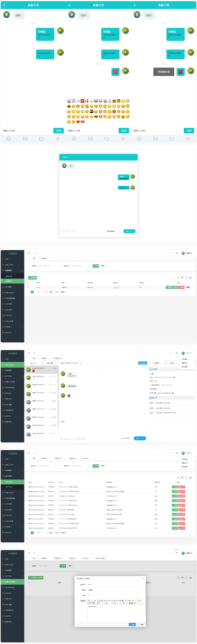Close the knowledge base dialog
Image resolution: width=197 pixels, height=644 pixels.
pos(143,578)
